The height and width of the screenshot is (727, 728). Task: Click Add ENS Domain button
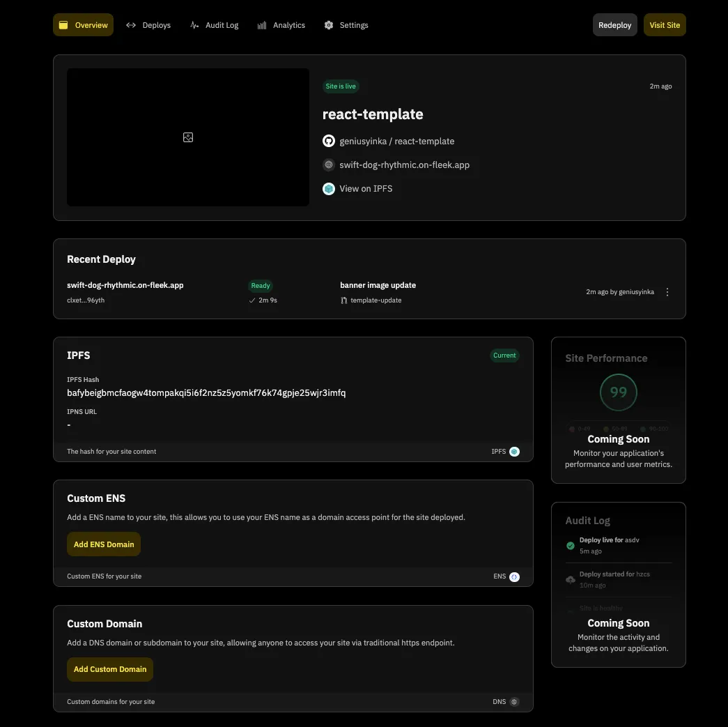click(x=104, y=544)
